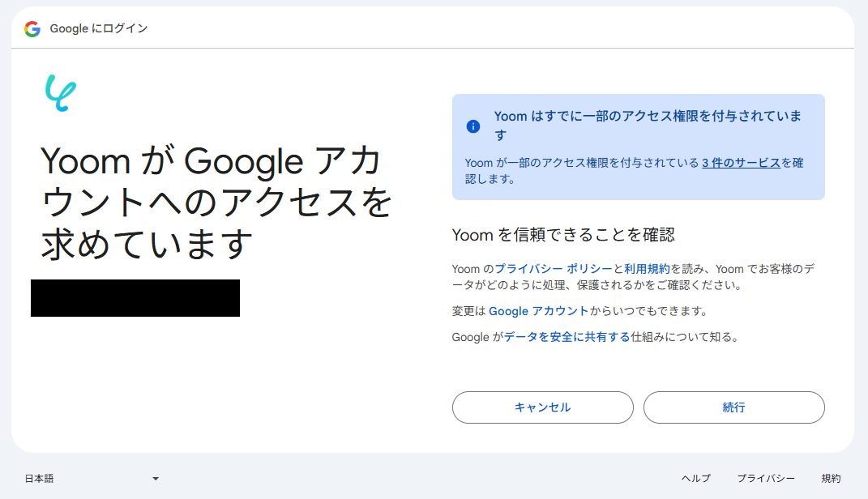
Task: Click the redacted account email chip
Action: click(x=135, y=298)
